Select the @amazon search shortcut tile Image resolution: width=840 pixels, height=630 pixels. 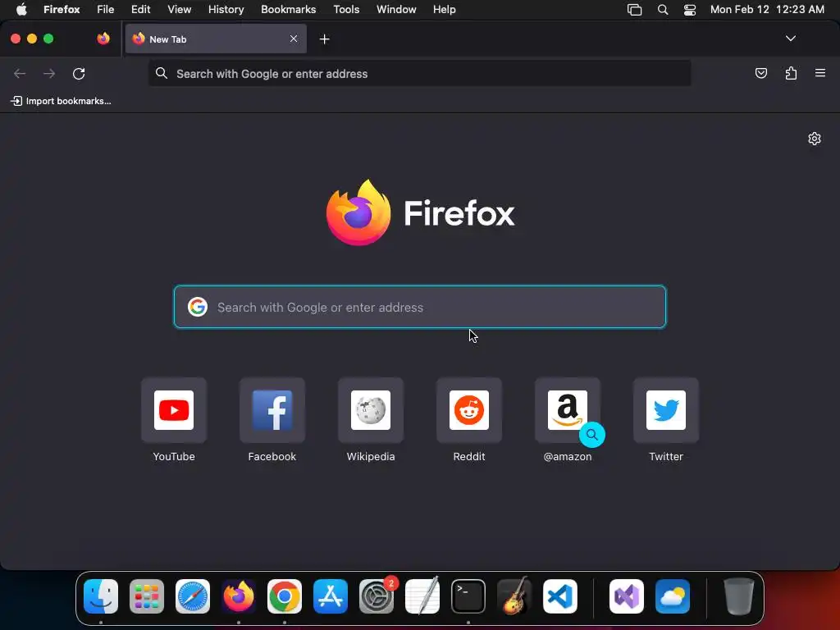(x=568, y=420)
